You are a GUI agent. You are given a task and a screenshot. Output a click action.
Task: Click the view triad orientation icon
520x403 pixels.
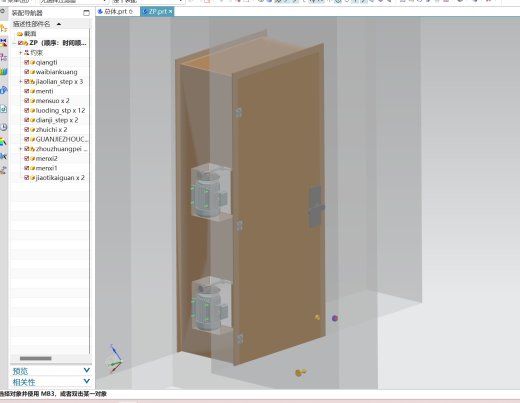[x=113, y=360]
